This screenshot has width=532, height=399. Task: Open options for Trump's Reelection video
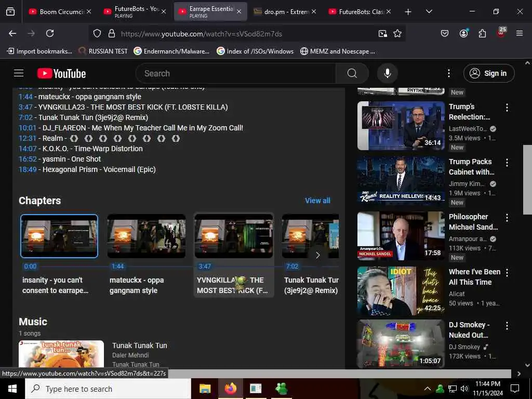tap(507, 108)
